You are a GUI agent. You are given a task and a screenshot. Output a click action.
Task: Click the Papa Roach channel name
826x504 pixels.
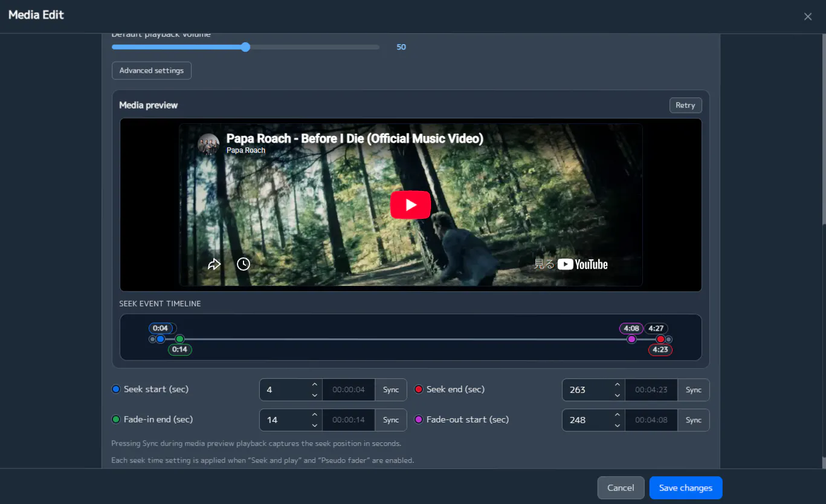pyautogui.click(x=246, y=150)
